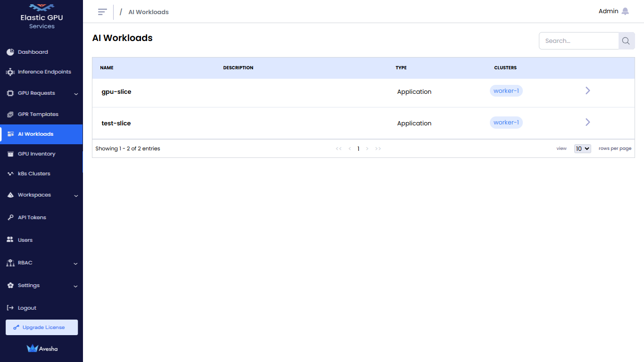Open GPR Templates menu item

point(38,115)
